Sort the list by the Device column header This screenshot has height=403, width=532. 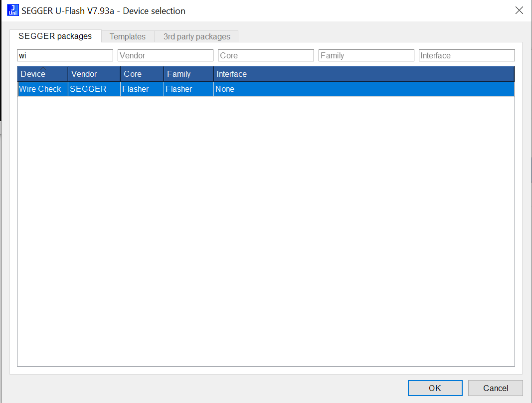click(43, 74)
